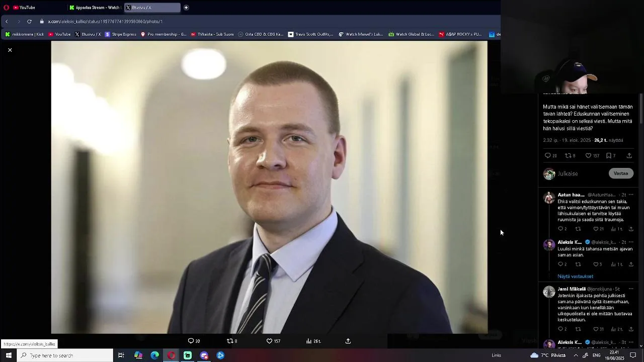Open the notifications center
The width and height of the screenshot is (644, 362).
633,355
